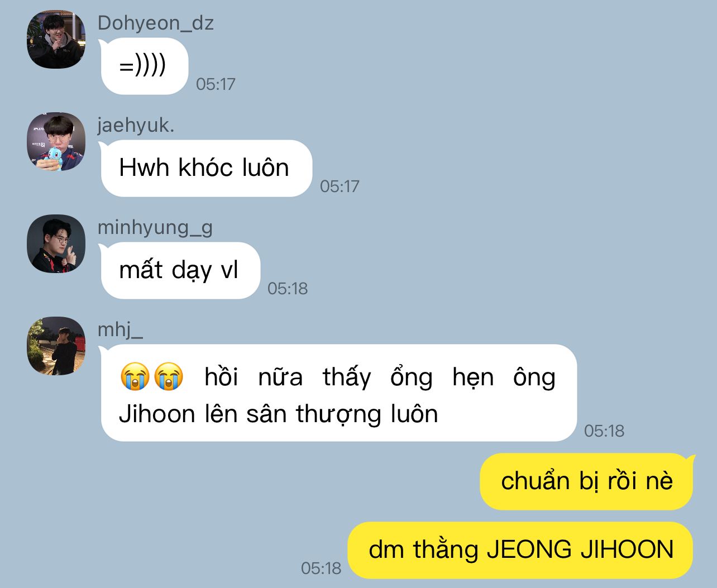This screenshot has height=588, width=717.
Task: Click the 05:18 timestamp beside "mất dạy vl"
Action: 288,289
